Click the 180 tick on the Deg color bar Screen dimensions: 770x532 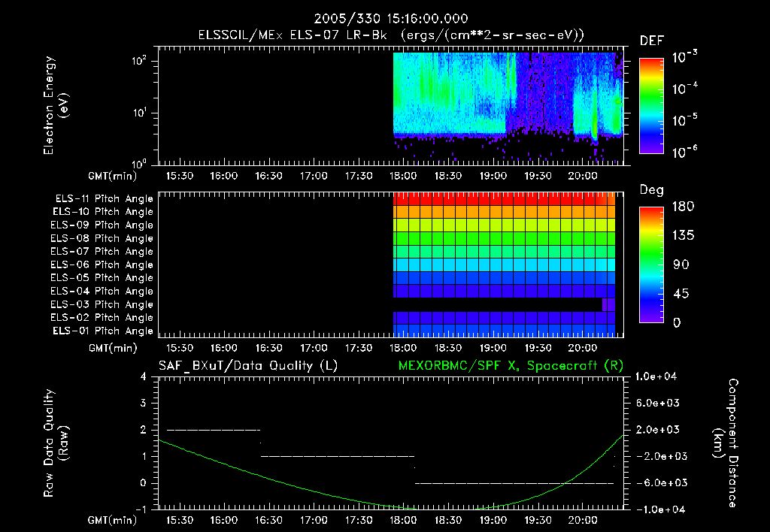[x=683, y=207]
